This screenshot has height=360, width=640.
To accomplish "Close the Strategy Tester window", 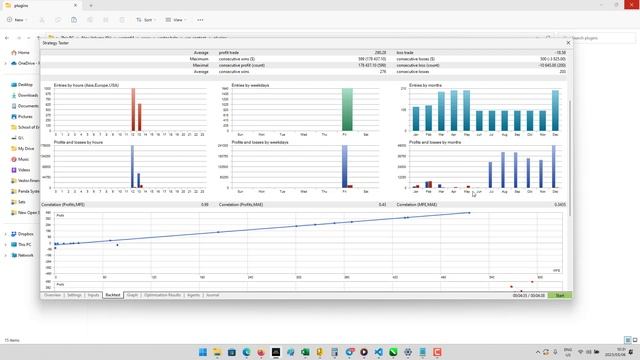I will tap(568, 42).
